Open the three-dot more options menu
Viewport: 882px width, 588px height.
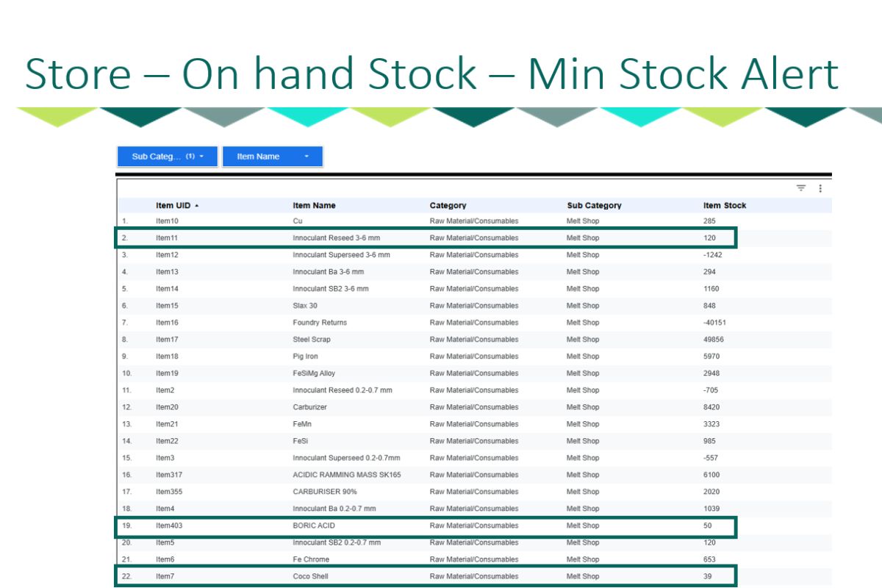pos(820,188)
